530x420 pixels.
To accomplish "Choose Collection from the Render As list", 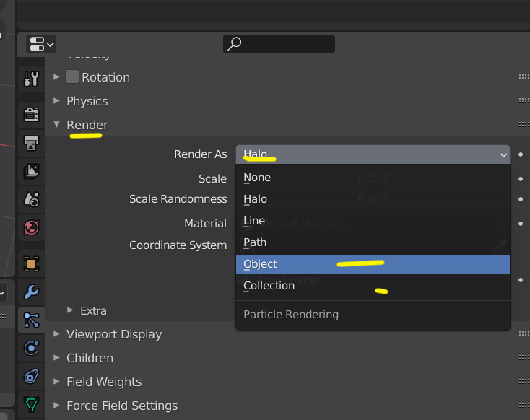I will tap(269, 286).
